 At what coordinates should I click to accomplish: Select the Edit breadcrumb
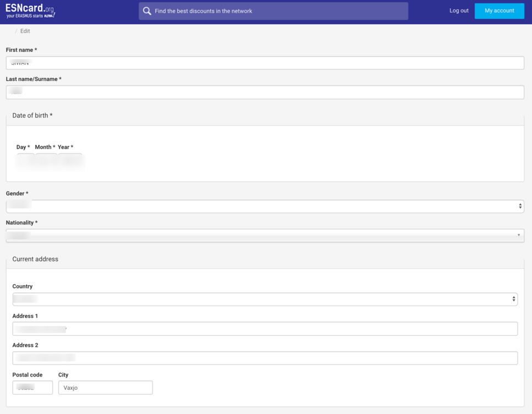click(25, 31)
